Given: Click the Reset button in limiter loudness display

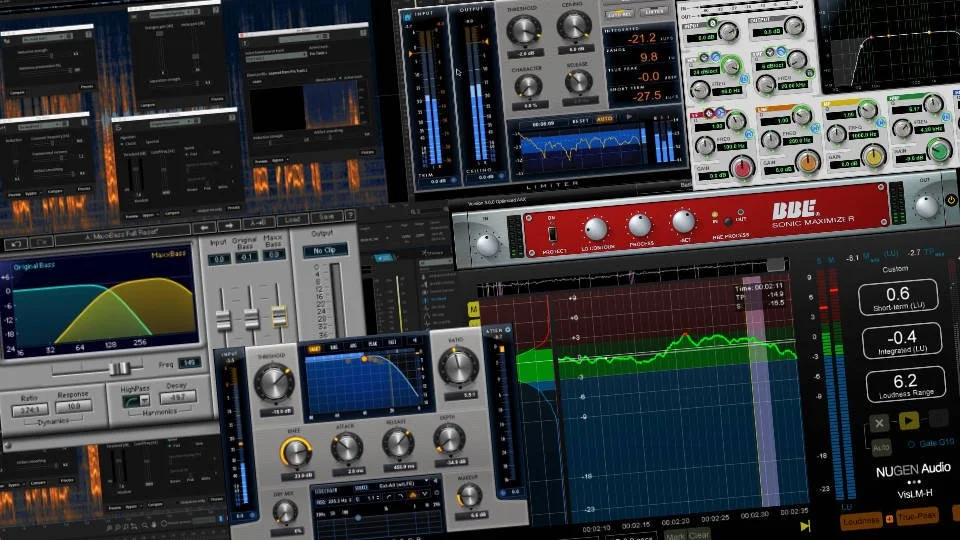Looking at the screenshot, I should 580,121.
